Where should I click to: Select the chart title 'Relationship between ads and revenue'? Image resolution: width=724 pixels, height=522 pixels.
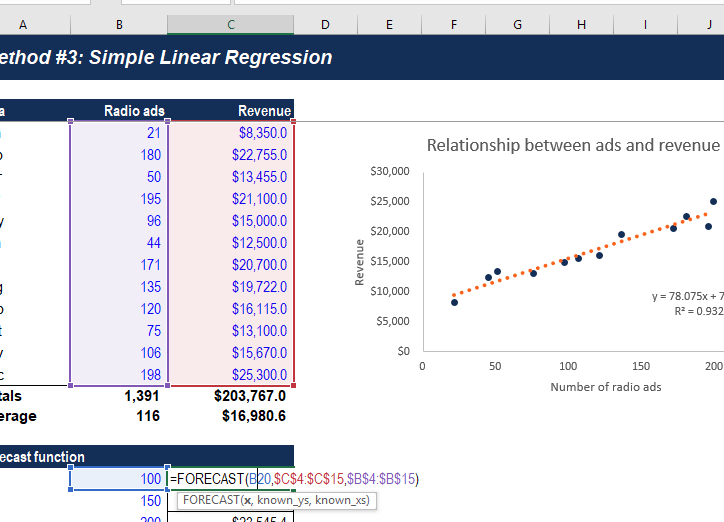click(x=573, y=145)
